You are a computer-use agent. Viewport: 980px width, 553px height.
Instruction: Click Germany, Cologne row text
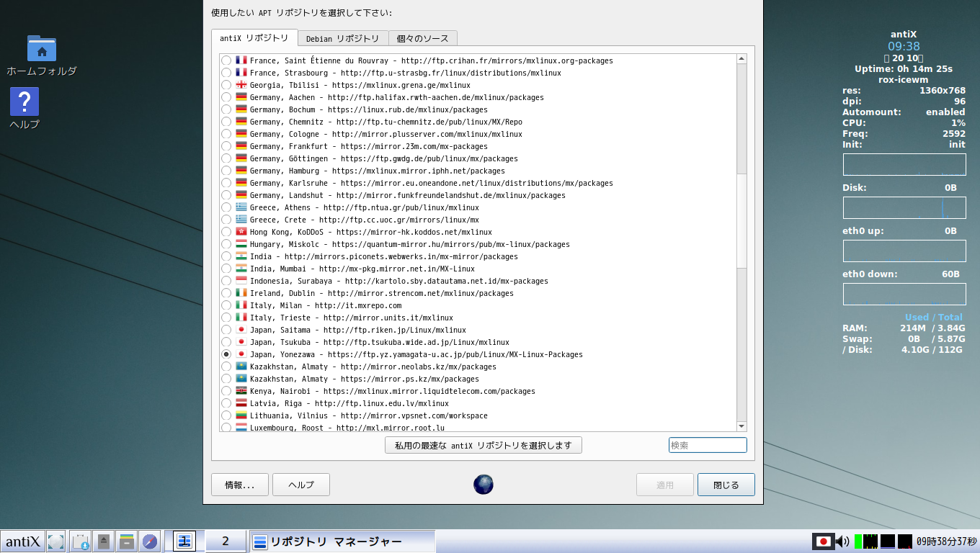(x=386, y=134)
